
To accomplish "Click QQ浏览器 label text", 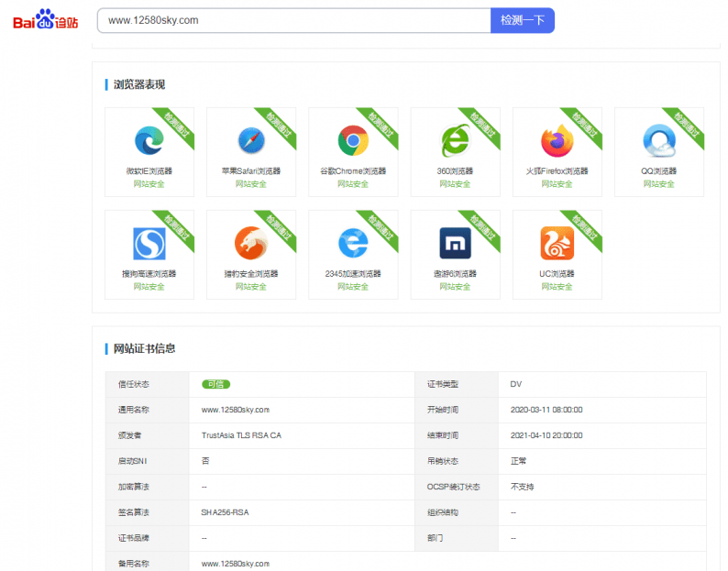I will point(659,171).
